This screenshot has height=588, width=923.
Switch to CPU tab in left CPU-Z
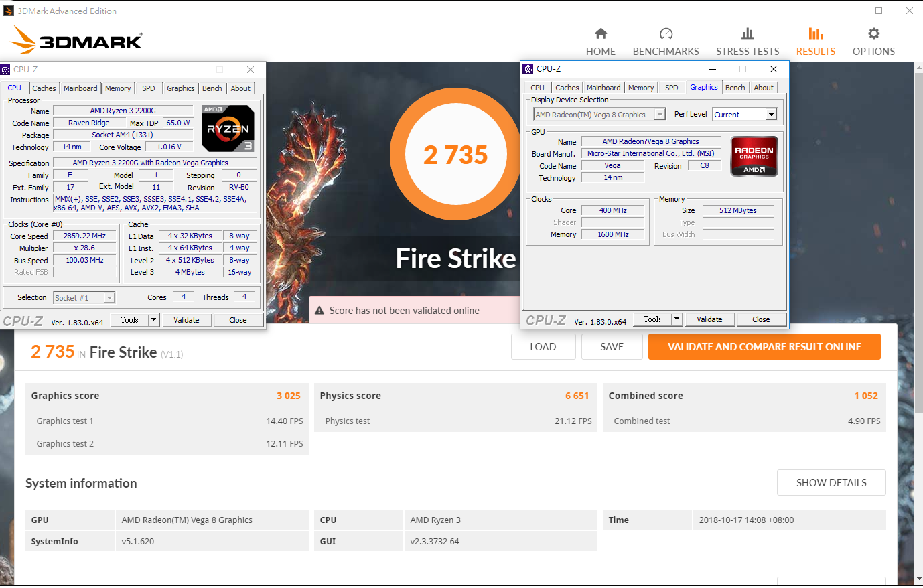click(x=15, y=88)
